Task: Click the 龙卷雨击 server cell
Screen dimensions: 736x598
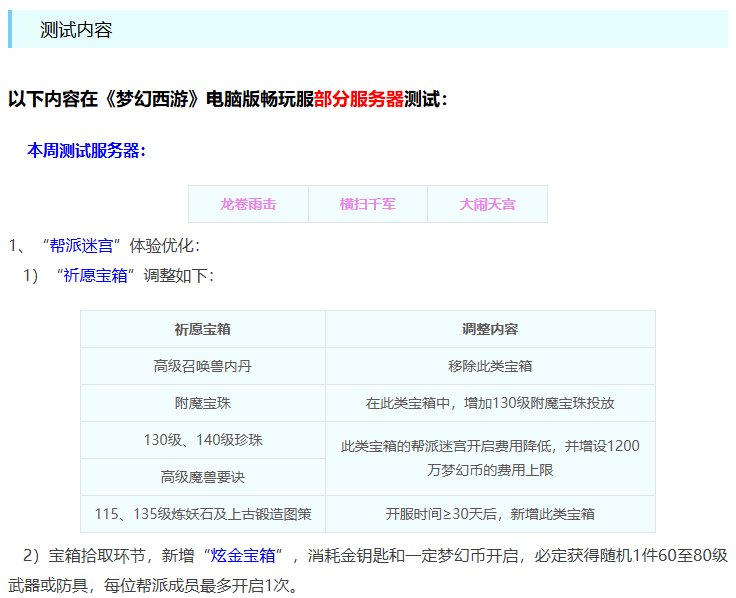Action: pos(248,204)
